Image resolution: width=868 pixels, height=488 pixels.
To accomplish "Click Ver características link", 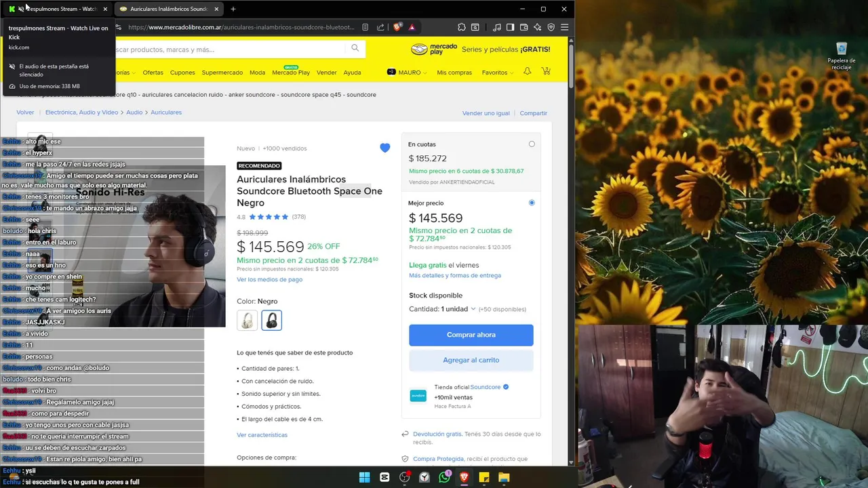I will click(x=262, y=434).
